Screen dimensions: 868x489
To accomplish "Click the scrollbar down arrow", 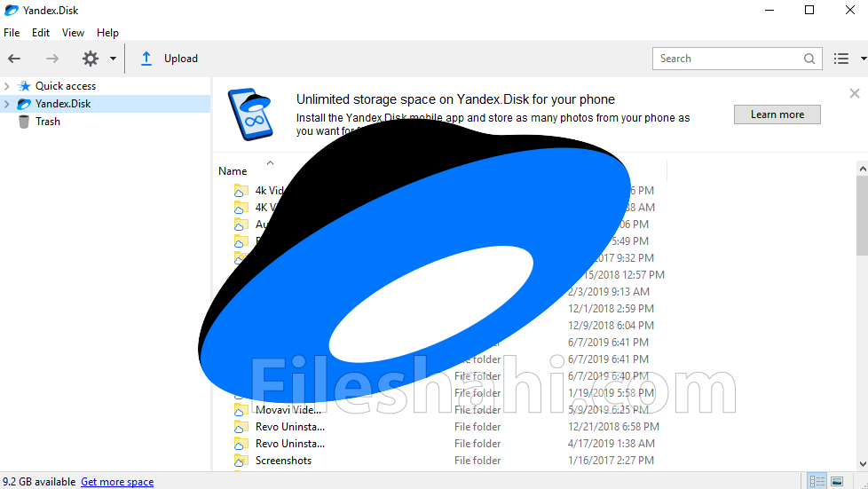I will pyautogui.click(x=863, y=464).
